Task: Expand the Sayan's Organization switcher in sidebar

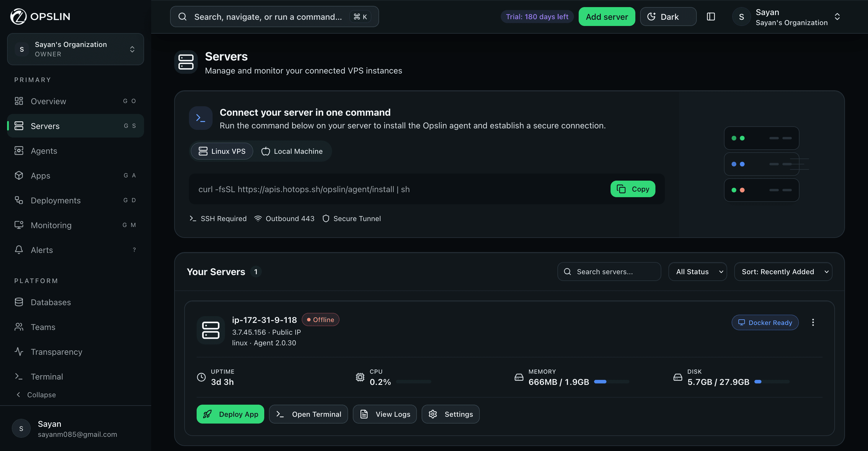Action: 76,49
